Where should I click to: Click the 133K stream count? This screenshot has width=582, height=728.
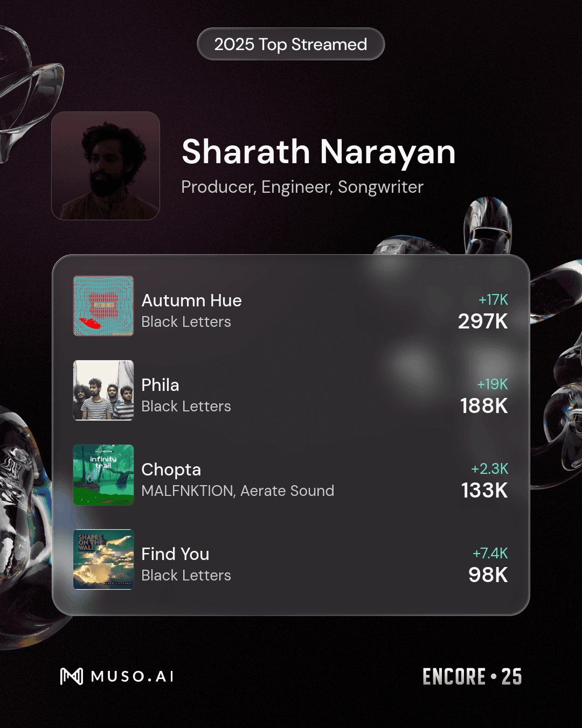pyautogui.click(x=484, y=491)
